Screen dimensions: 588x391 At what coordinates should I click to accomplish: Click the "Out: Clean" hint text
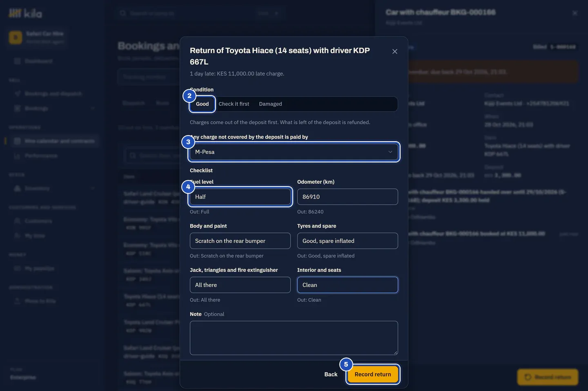[309, 300]
